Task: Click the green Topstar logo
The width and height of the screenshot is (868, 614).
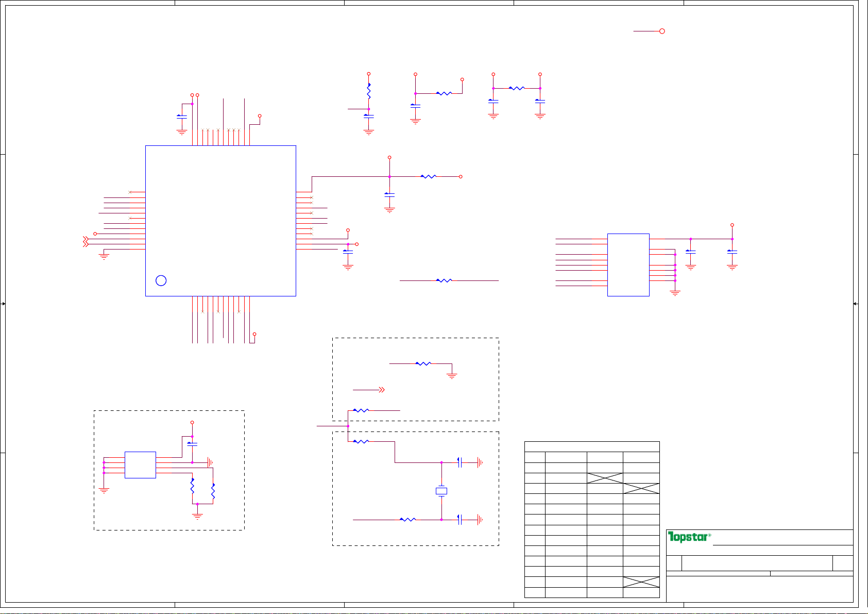Action: (689, 537)
